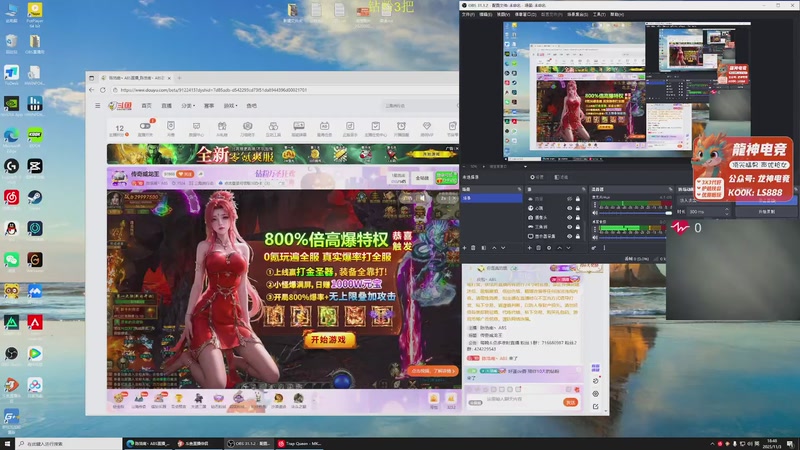Show the greyed-out top source via eye icon

pyautogui.click(x=569, y=199)
